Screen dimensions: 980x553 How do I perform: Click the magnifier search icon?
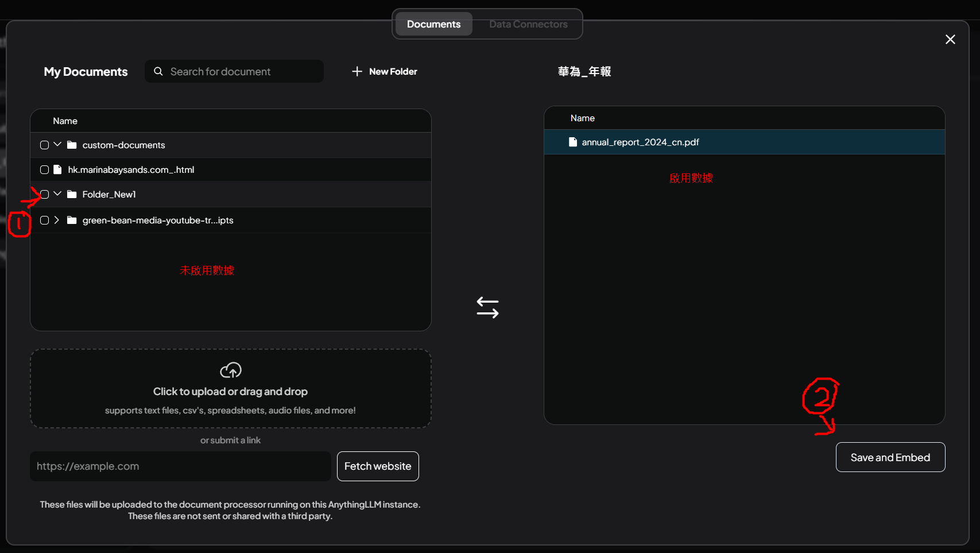coord(158,71)
